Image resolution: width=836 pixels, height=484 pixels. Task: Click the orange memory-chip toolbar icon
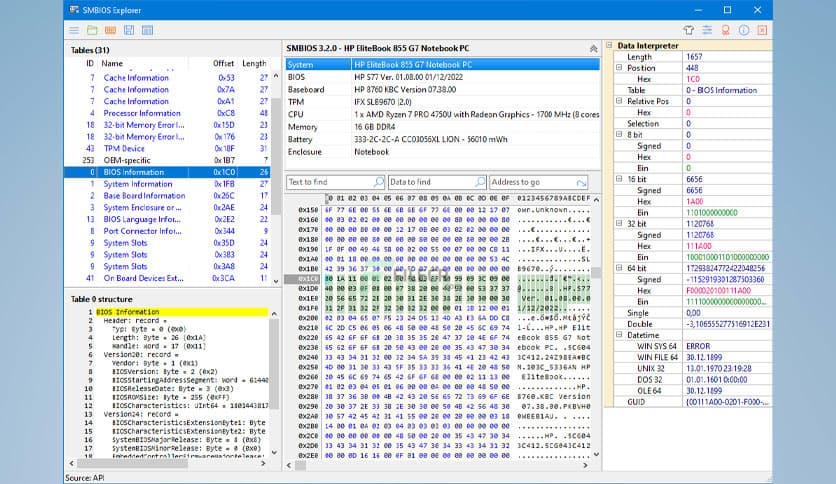[110, 30]
